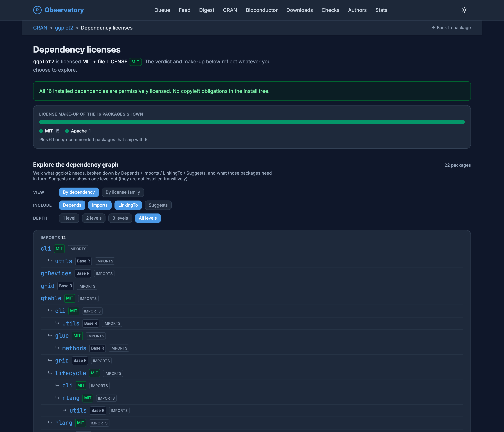Image resolution: width=504 pixels, height=432 pixels.
Task: Click the arrow icon before lifecycle
Action: click(x=50, y=373)
